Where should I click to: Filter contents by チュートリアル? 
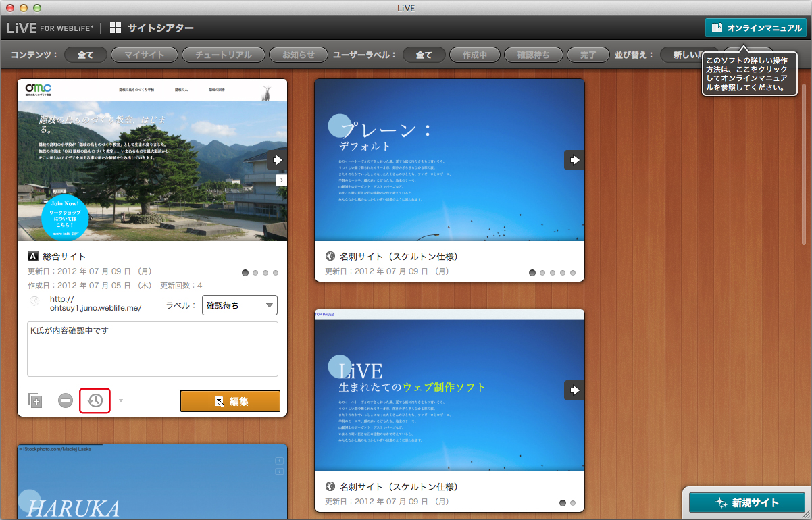pyautogui.click(x=223, y=55)
